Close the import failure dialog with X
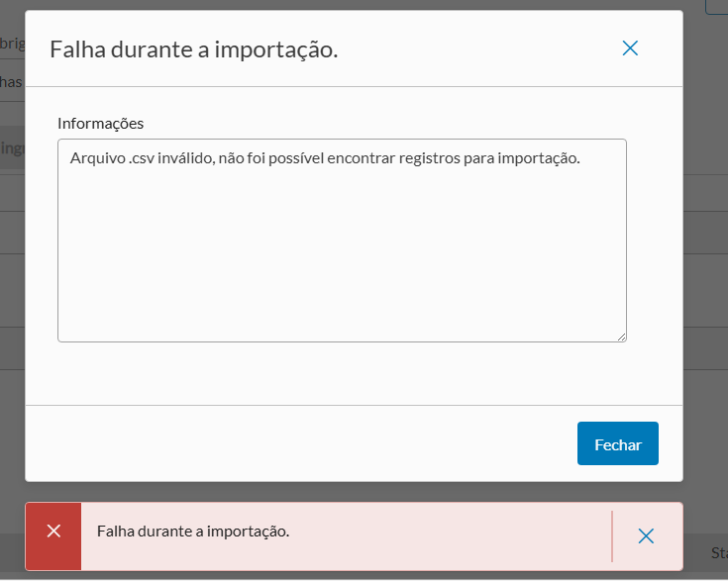Screen dimensions: 728x581 pos(630,48)
